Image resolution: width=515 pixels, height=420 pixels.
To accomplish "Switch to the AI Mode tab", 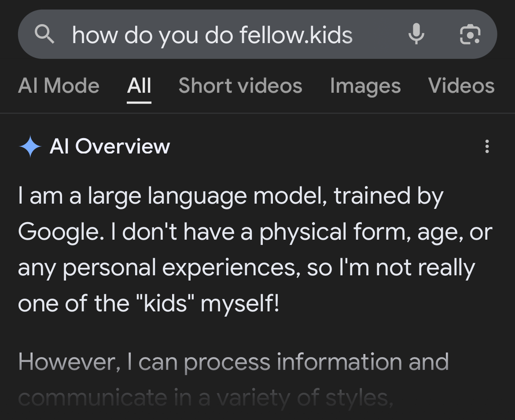I will coord(59,86).
